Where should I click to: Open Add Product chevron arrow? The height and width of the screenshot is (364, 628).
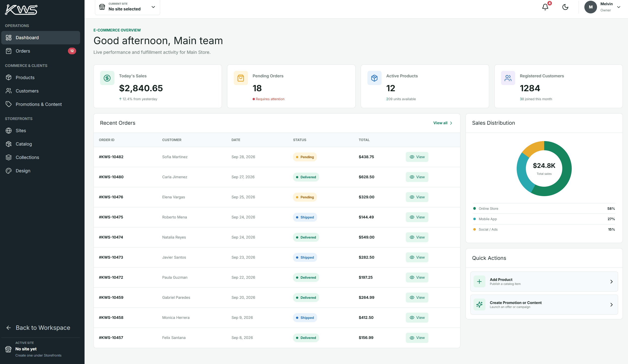611,281
